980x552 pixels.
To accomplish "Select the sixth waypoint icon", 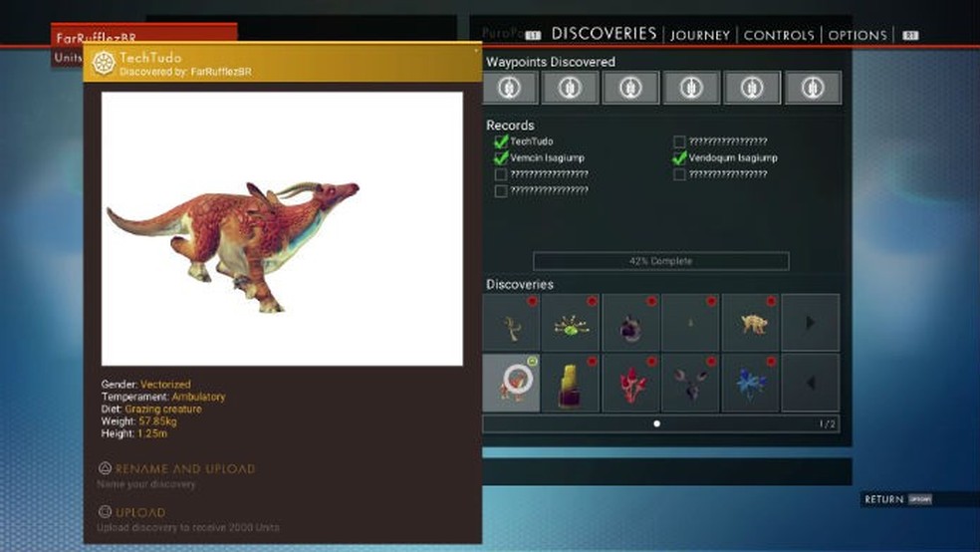I will coord(813,88).
